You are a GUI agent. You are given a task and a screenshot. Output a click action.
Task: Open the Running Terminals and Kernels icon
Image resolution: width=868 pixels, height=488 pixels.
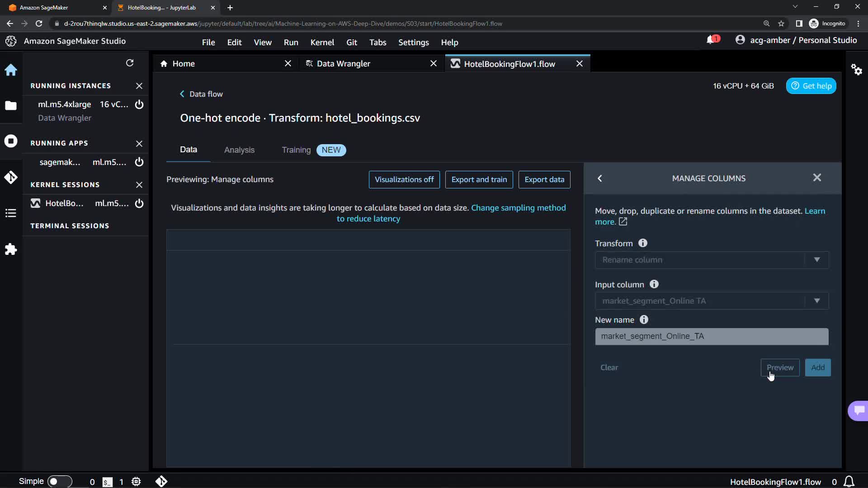(11, 141)
